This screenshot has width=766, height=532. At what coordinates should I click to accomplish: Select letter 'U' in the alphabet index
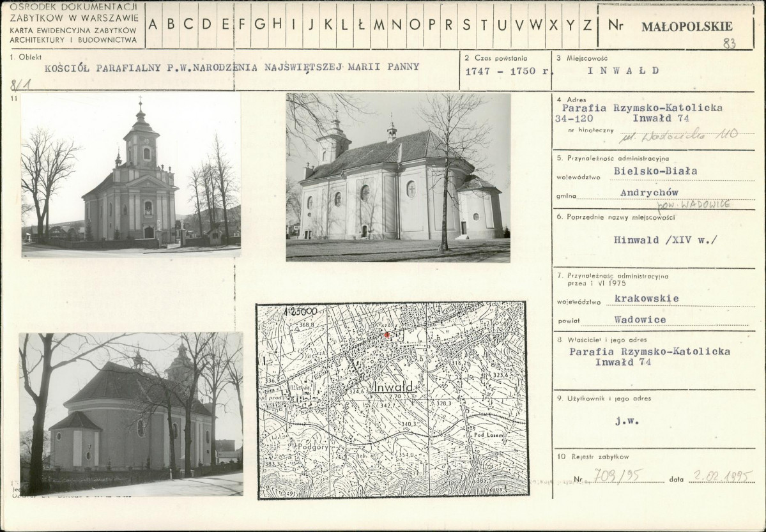point(502,24)
